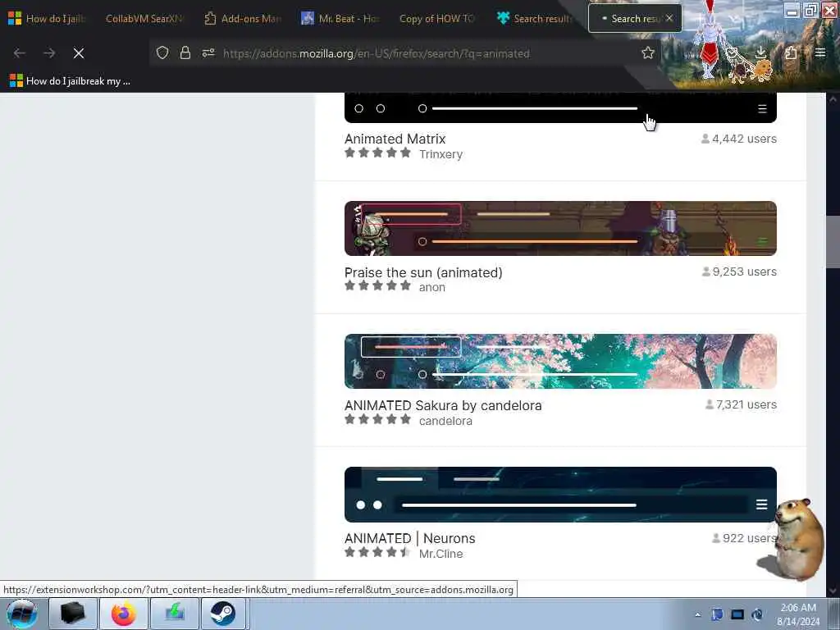Open ANIMATED Sakura by candelora theme
The width and height of the screenshot is (840, 630).
tap(443, 405)
